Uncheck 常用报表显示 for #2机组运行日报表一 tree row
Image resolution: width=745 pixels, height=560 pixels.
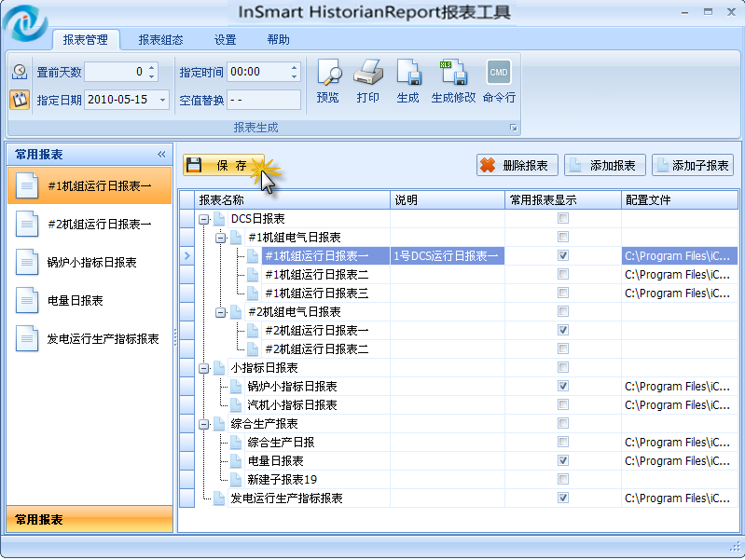[563, 330]
